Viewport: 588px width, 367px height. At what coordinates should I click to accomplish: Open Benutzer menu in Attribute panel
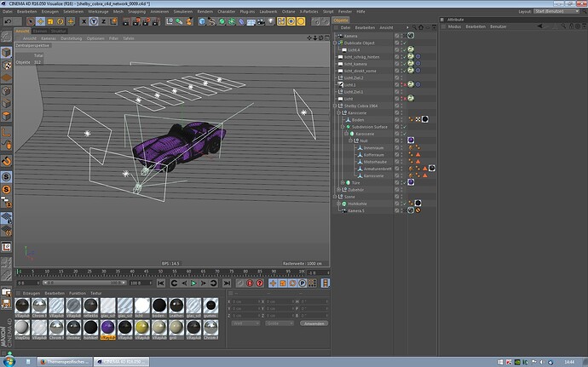point(499,26)
